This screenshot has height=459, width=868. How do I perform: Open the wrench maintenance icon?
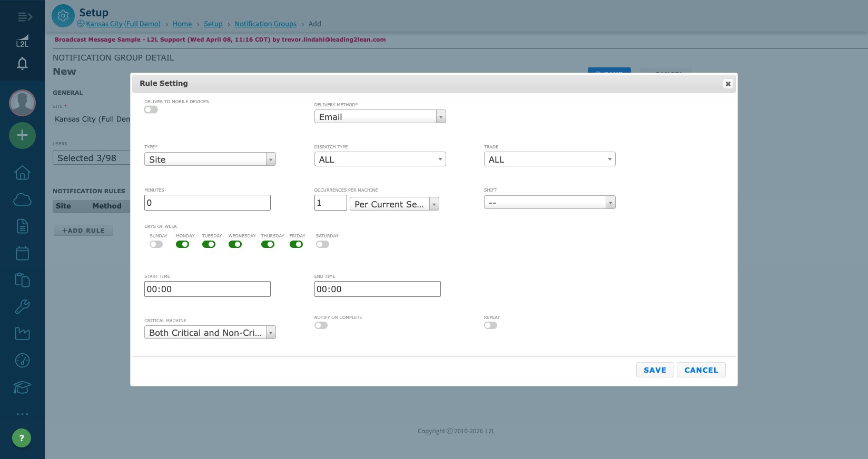22,307
